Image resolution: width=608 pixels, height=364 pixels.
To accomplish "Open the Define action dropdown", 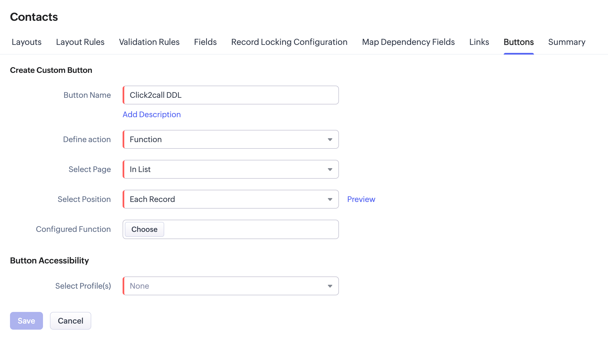I will (x=231, y=139).
